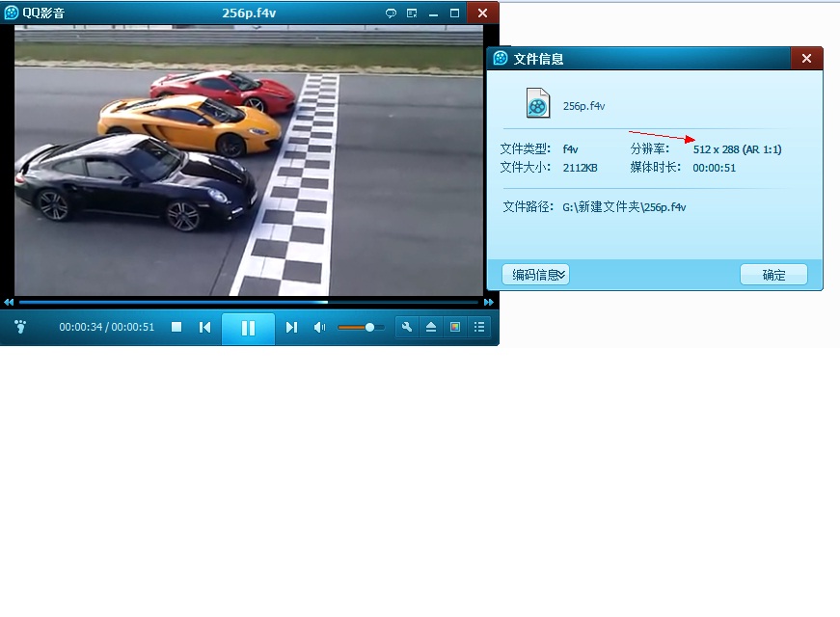Mute the speaker volume icon
The image size is (840, 617).
pos(319,328)
